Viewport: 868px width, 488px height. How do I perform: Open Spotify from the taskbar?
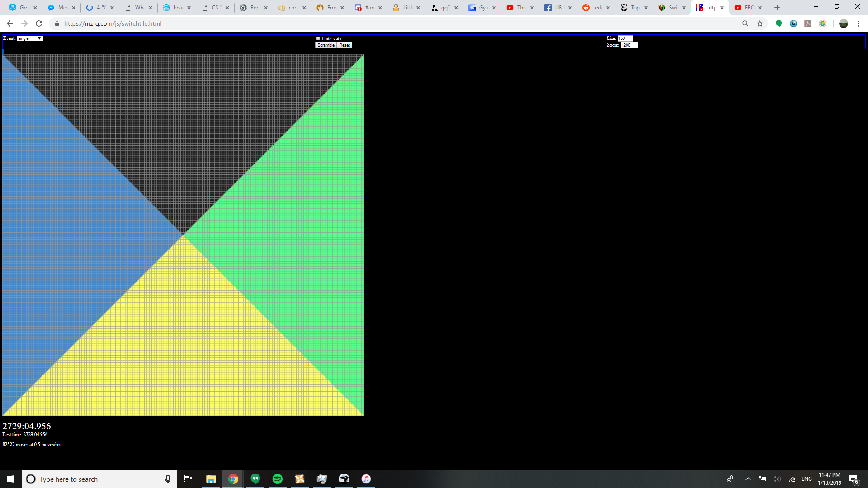point(278,479)
